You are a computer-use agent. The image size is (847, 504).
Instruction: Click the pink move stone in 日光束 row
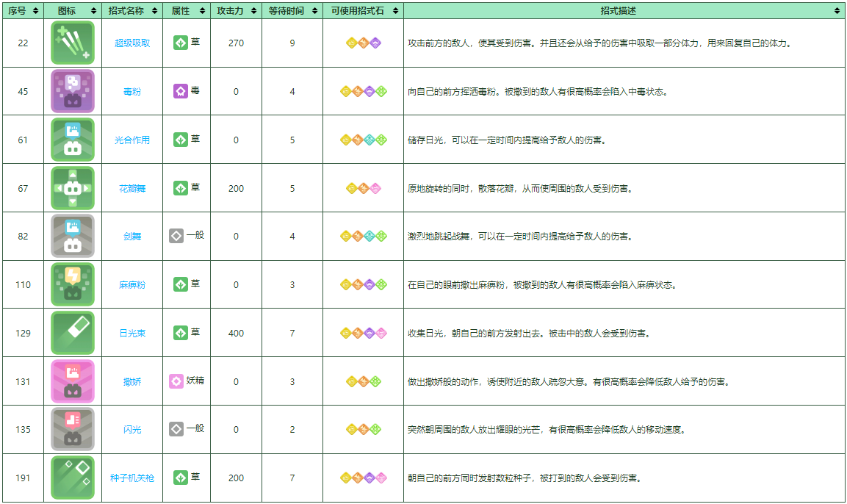tap(381, 334)
